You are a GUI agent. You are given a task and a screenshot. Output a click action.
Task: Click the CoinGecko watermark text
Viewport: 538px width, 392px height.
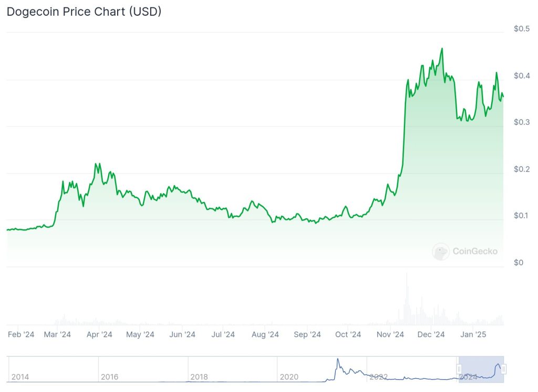(475, 251)
